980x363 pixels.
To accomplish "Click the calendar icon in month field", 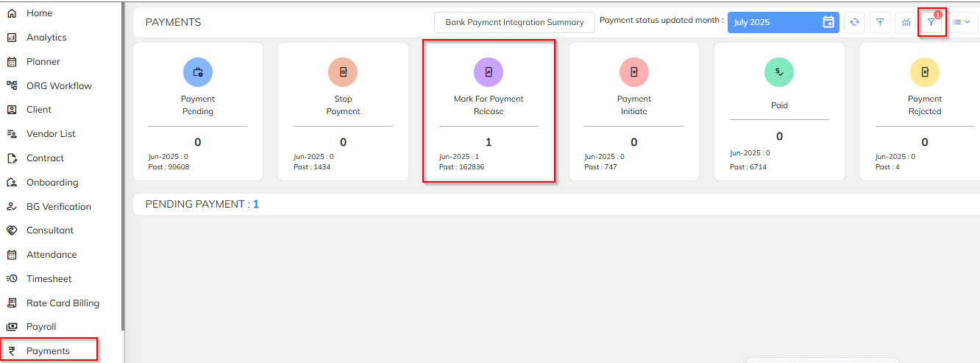I will click(x=828, y=22).
